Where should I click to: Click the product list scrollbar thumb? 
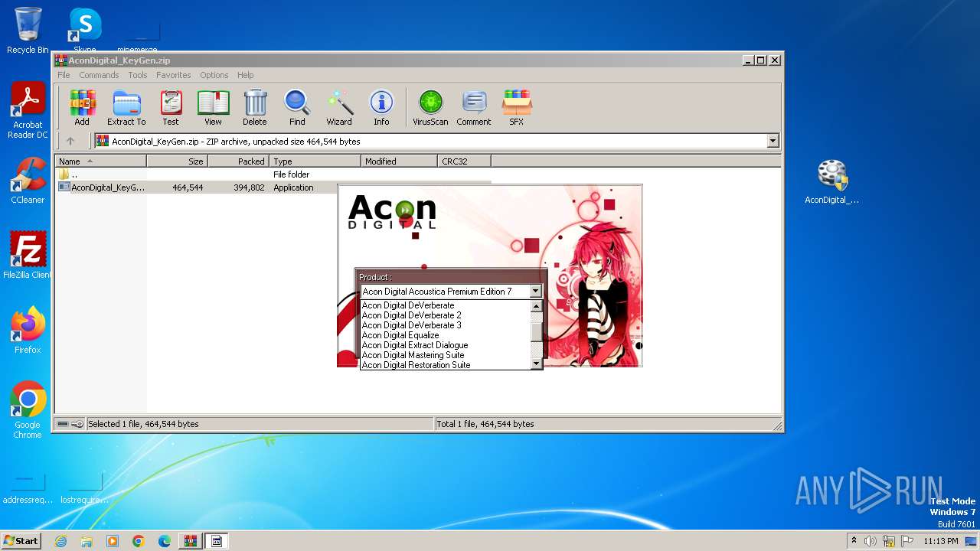(x=536, y=331)
